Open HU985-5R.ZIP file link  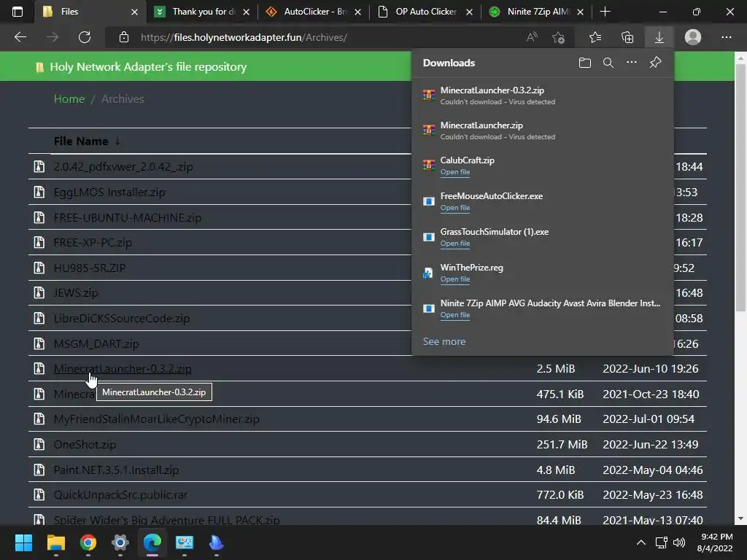(x=90, y=268)
